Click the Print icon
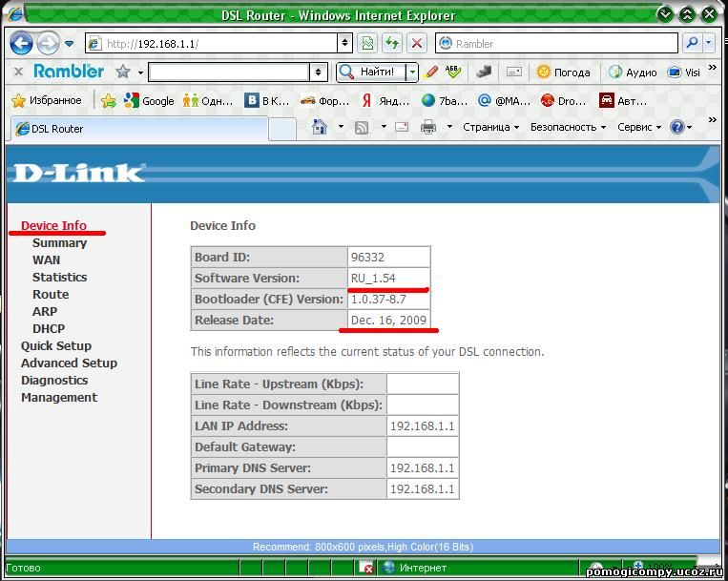This screenshot has height=581, width=728. point(428,127)
